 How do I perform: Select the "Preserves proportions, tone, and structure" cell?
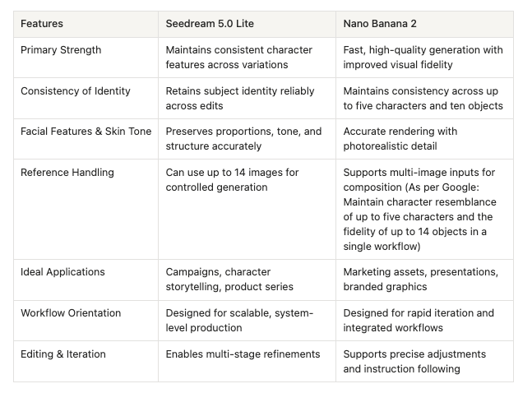coord(243,138)
